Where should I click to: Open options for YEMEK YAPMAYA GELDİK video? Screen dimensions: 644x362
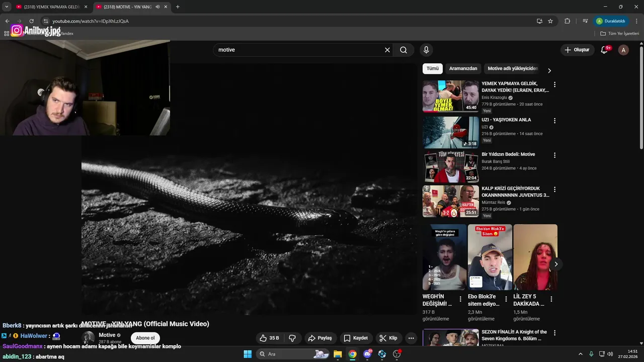(554, 84)
